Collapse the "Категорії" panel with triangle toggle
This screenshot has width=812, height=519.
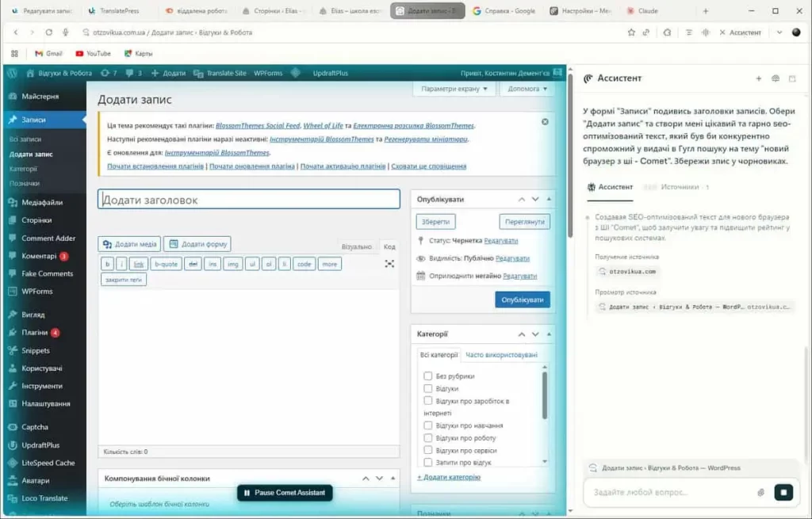pyautogui.click(x=550, y=334)
